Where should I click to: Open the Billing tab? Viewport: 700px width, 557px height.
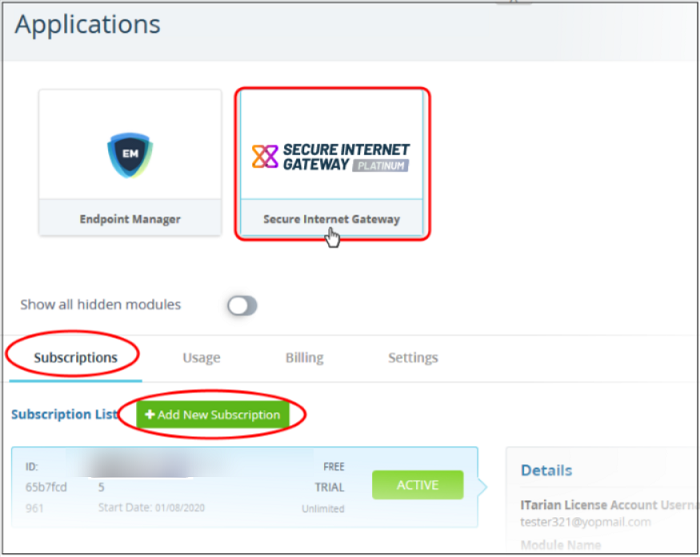point(304,357)
